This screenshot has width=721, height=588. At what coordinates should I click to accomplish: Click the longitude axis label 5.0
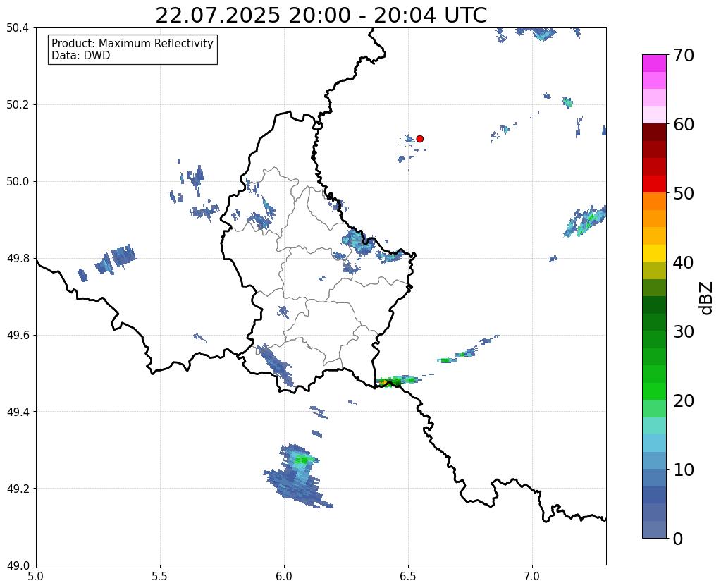coord(36,576)
